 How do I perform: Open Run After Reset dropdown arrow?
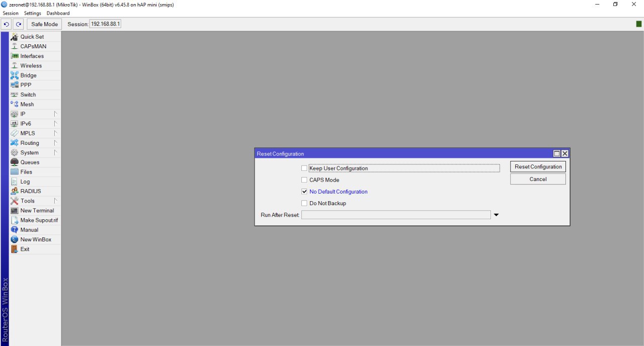pyautogui.click(x=496, y=215)
